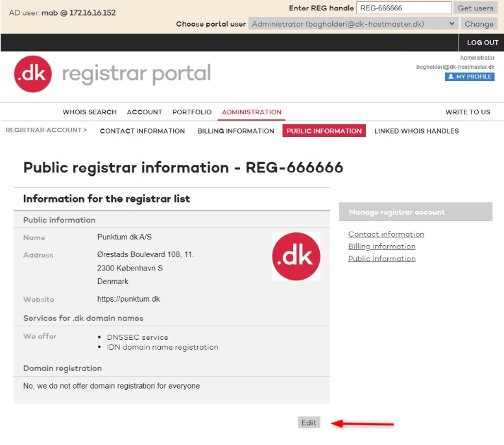Select the Administration menu item
504x445 pixels.
[x=252, y=112]
